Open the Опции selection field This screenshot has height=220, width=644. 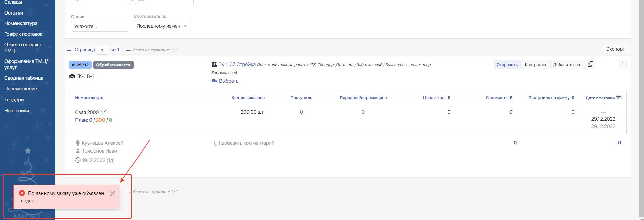[99, 26]
